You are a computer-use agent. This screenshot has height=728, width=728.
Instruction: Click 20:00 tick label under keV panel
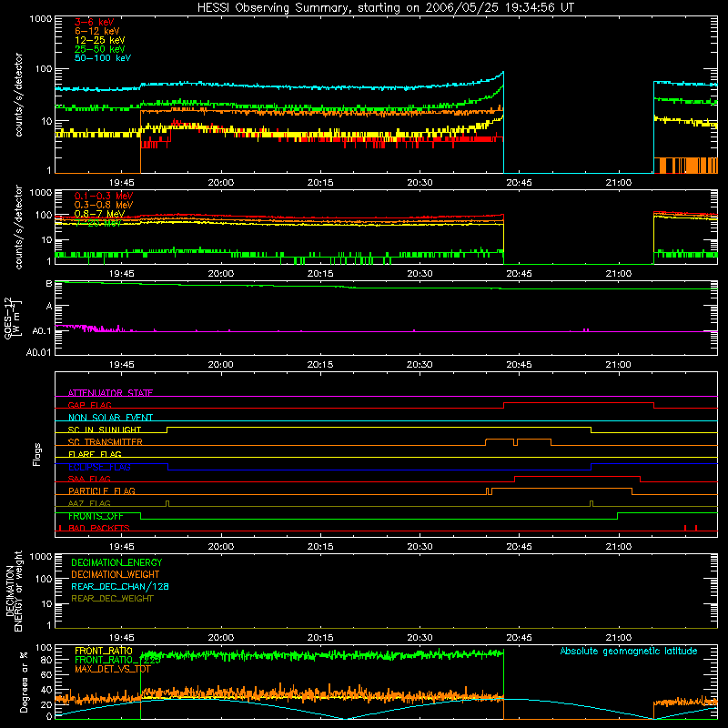[221, 183]
